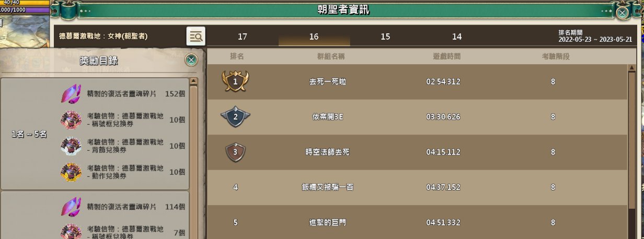Switch to season tab 17
The image size is (644, 239).
tap(242, 37)
